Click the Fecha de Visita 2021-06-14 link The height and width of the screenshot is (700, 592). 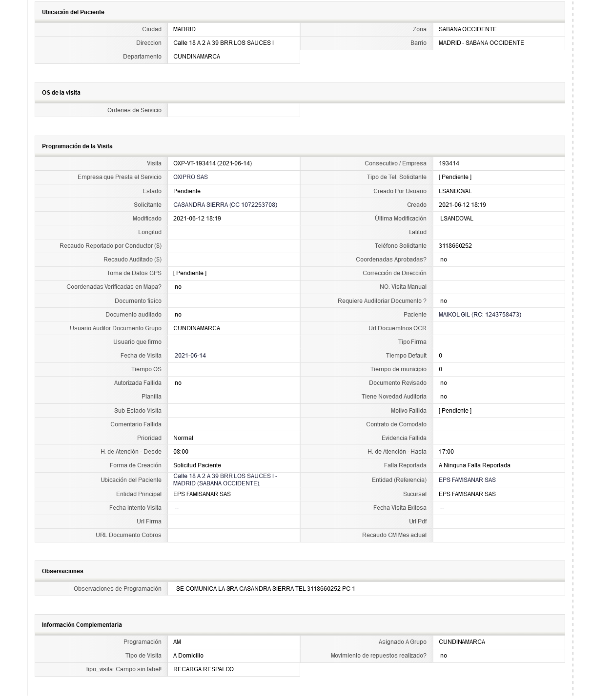click(x=190, y=356)
